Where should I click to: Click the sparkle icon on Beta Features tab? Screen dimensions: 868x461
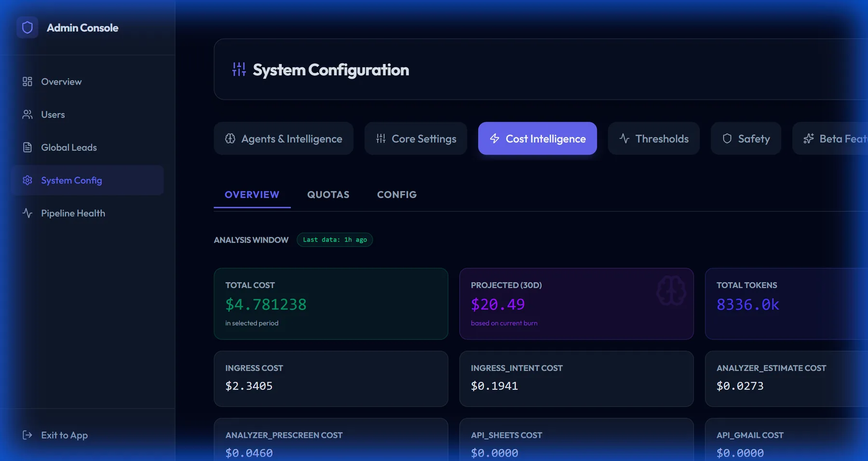pyautogui.click(x=809, y=138)
